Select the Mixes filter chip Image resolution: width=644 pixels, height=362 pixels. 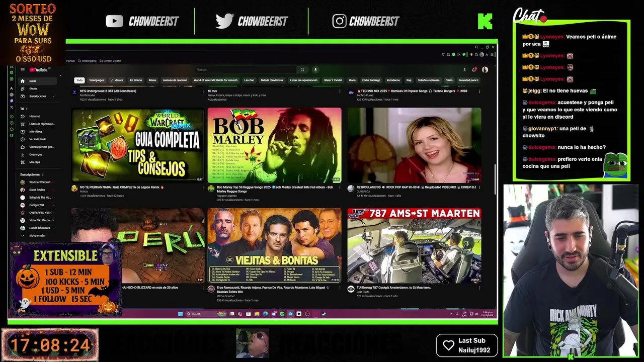(x=152, y=80)
